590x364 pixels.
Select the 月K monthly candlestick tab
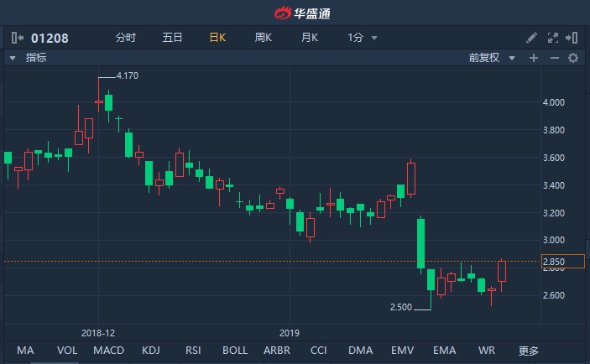click(x=310, y=38)
